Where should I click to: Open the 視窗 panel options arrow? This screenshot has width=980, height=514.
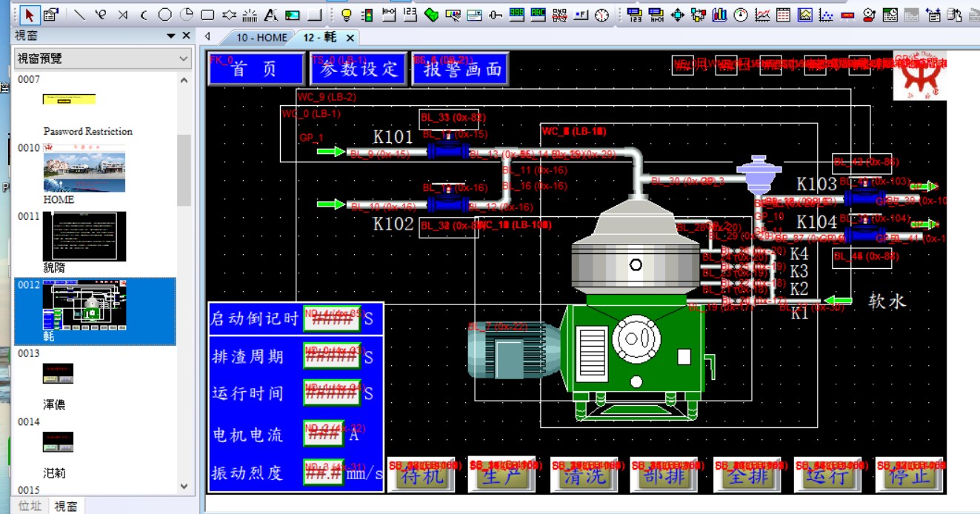click(x=171, y=36)
